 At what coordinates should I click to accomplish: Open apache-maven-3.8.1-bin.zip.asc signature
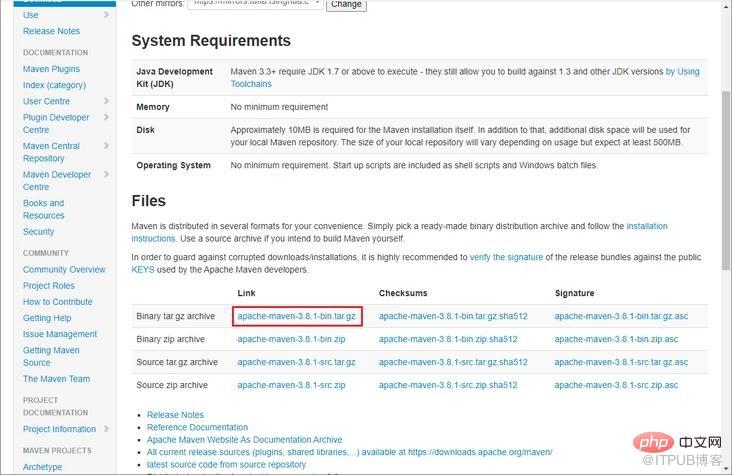pos(616,339)
